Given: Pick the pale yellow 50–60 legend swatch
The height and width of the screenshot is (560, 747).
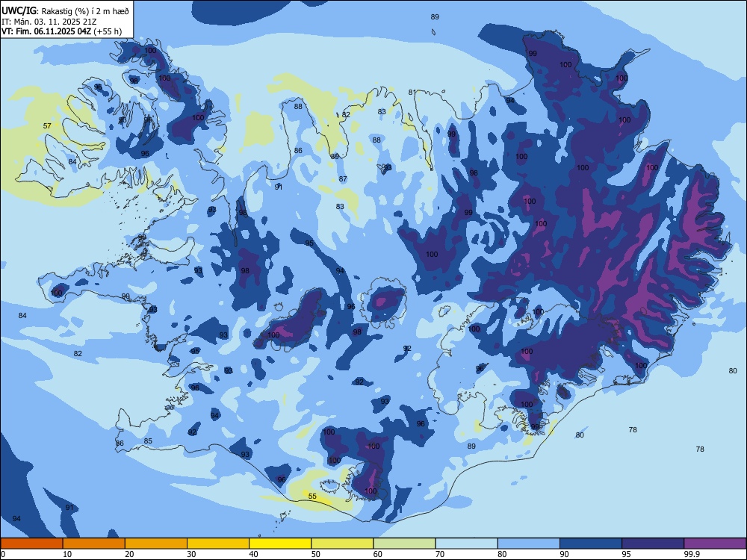Looking at the screenshot, I should pyautogui.click(x=342, y=544).
